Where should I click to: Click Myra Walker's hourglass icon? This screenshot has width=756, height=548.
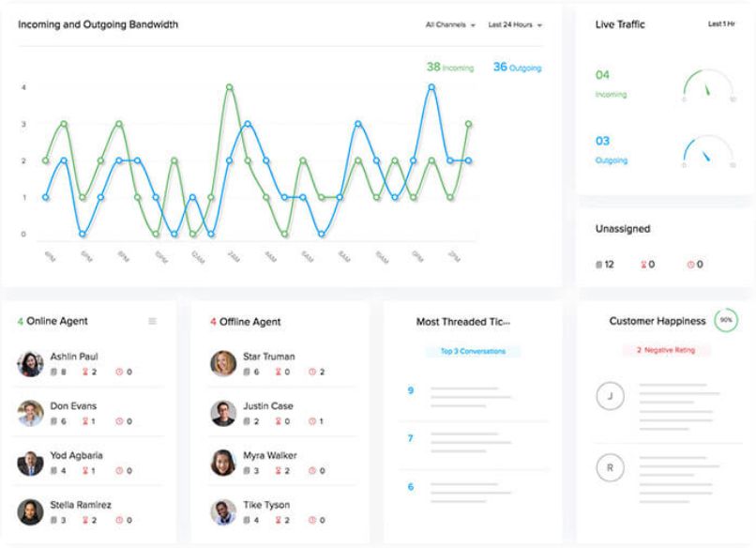point(279,470)
